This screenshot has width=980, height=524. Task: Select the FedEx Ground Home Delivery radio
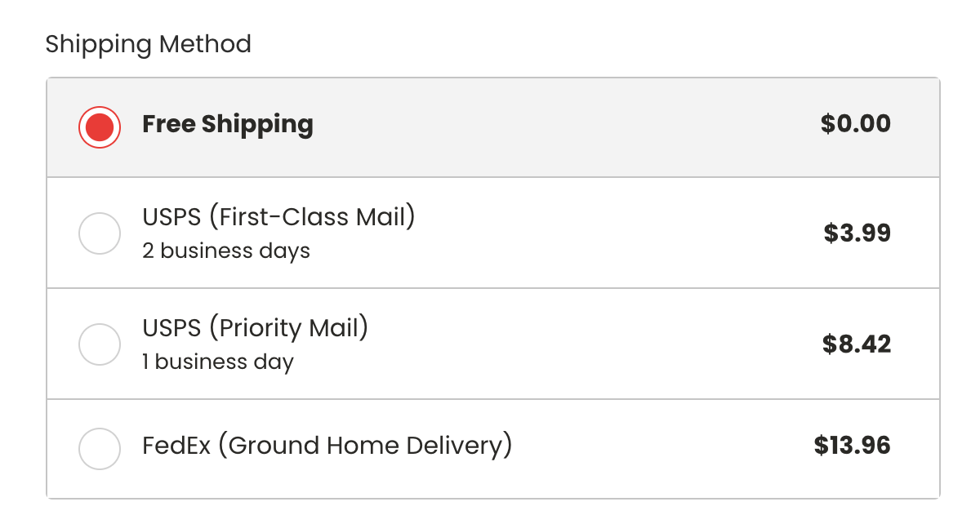tap(100, 449)
